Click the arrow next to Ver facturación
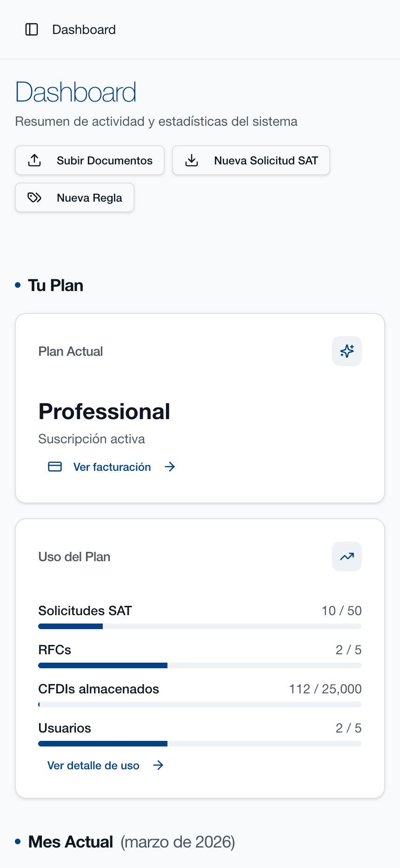 [170, 467]
